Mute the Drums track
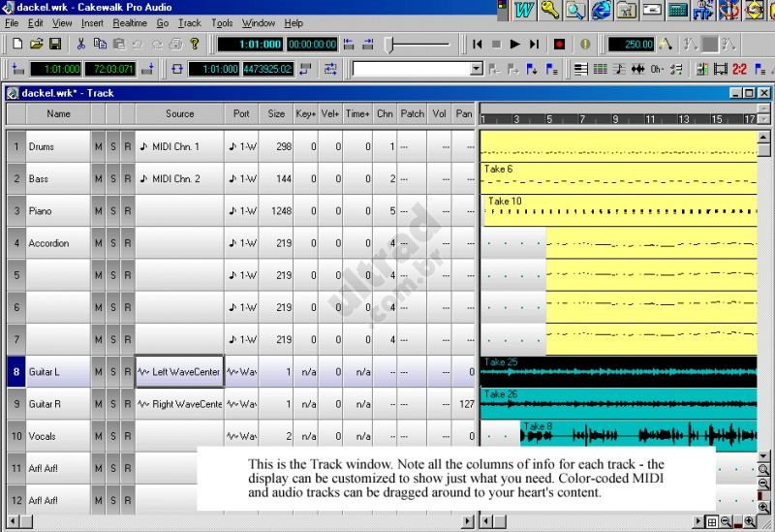Viewport: 775px width, 532px height. click(99, 146)
